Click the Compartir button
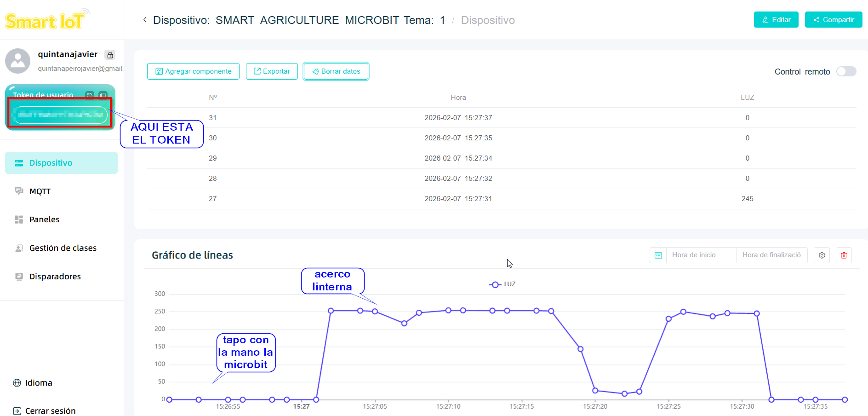Screen dimensions: 868x416 click(x=833, y=20)
